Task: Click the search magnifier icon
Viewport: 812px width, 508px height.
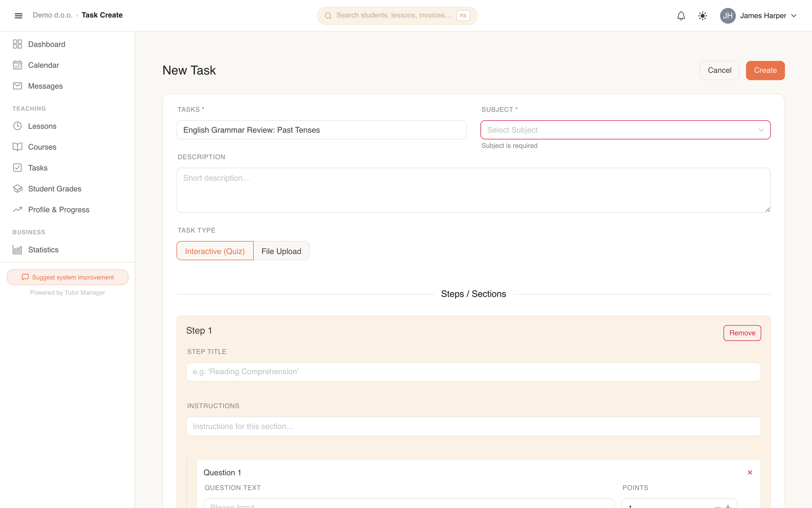Action: 328,16
